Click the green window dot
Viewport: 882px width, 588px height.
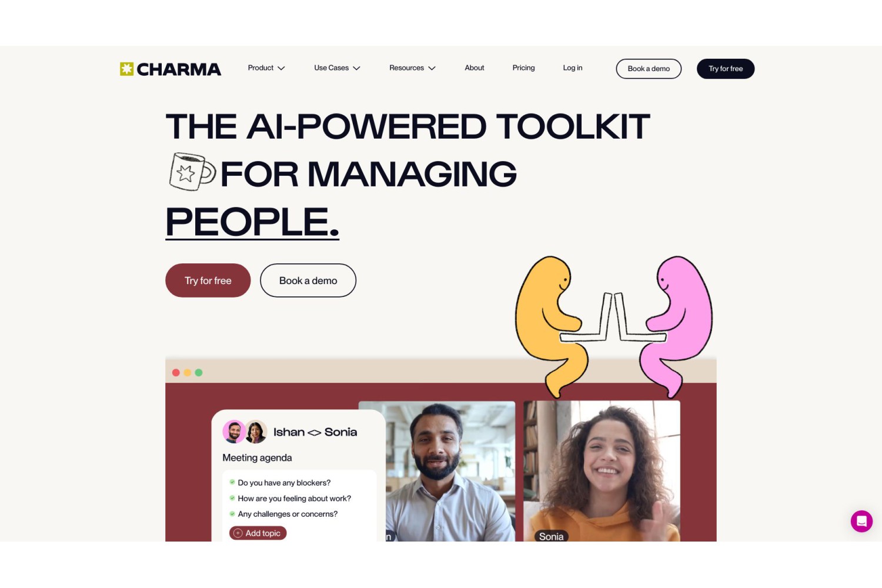pos(199,373)
